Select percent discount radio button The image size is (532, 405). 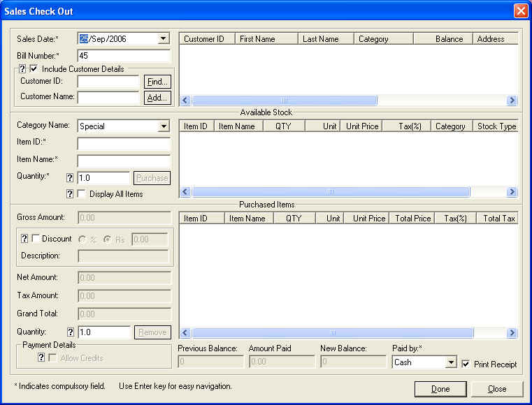point(82,239)
